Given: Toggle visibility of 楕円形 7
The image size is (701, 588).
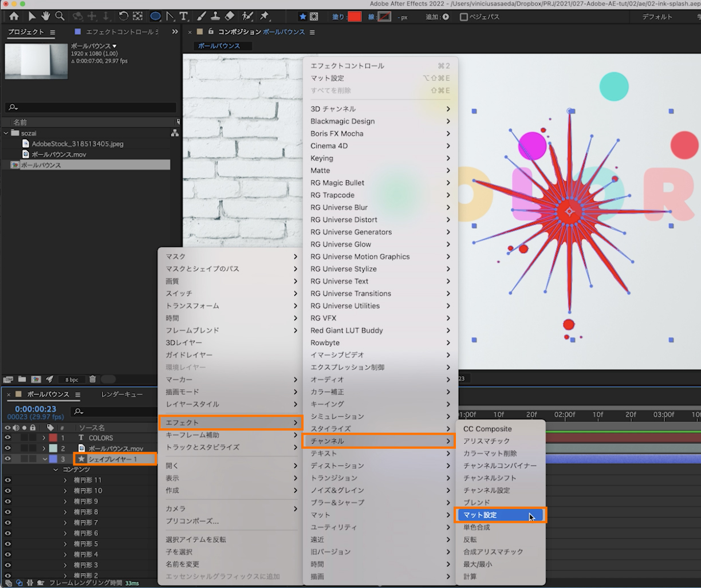Looking at the screenshot, I should tap(8, 523).
